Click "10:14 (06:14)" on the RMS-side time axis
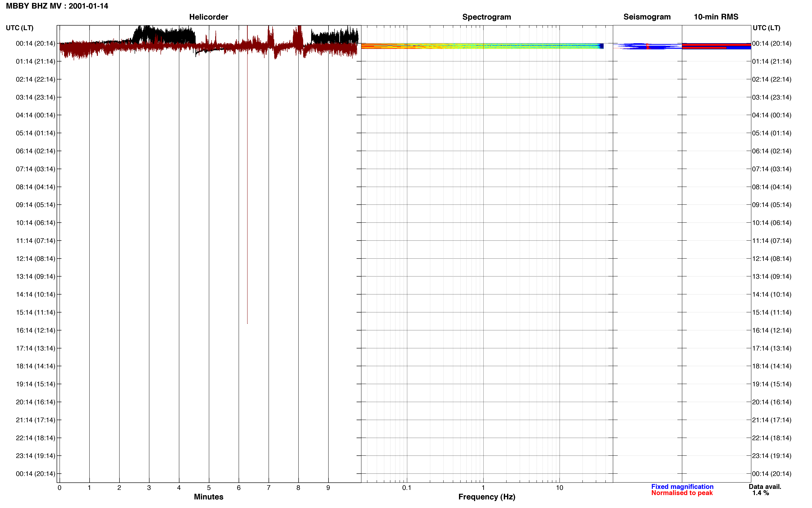The height and width of the screenshot is (508, 812). 772,223
